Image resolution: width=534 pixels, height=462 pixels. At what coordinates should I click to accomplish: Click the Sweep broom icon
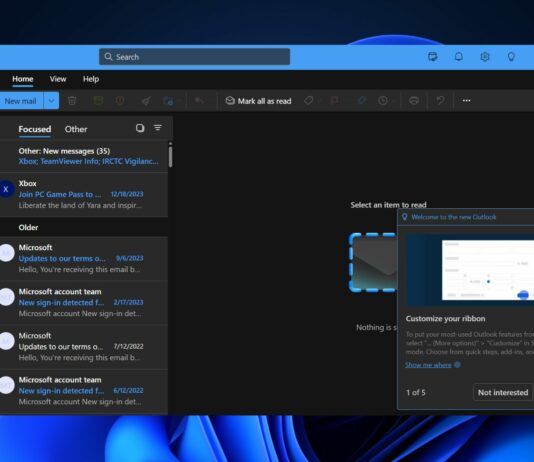pos(146,101)
